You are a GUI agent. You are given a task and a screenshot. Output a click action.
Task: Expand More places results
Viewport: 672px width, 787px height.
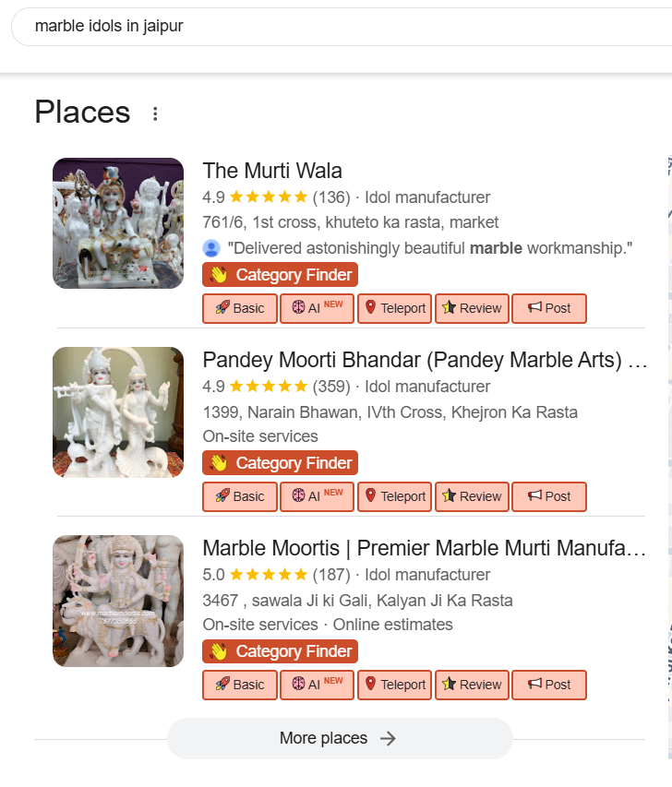coord(339,738)
